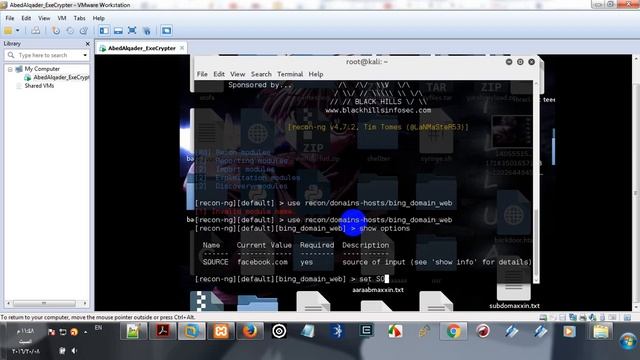Screen dimensions: 640x360
Task: Click the Send Ctrl+Alt+Del toolbar icon
Action: point(36,31)
